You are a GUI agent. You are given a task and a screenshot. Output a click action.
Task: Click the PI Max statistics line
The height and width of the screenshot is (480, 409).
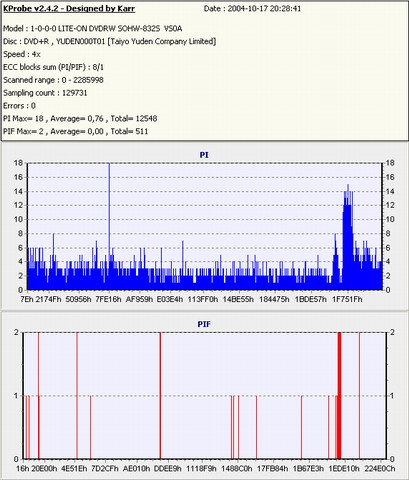pyautogui.click(x=80, y=119)
